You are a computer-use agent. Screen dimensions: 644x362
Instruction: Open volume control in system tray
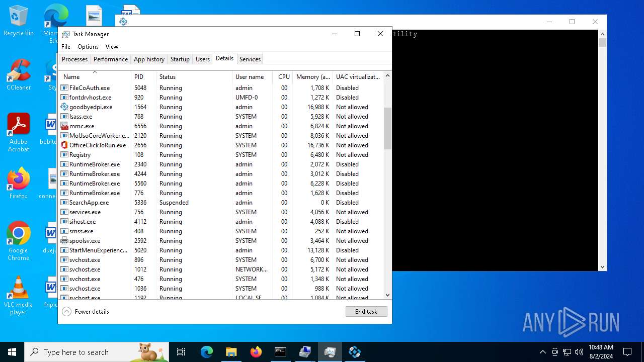(579, 352)
